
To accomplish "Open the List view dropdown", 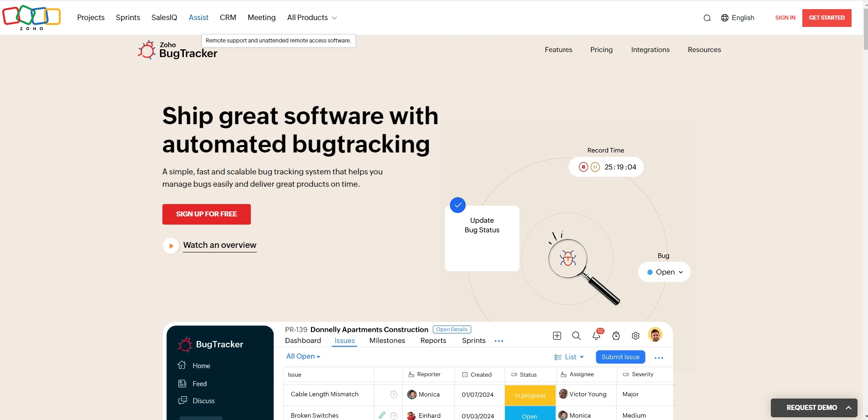I will 569,357.
